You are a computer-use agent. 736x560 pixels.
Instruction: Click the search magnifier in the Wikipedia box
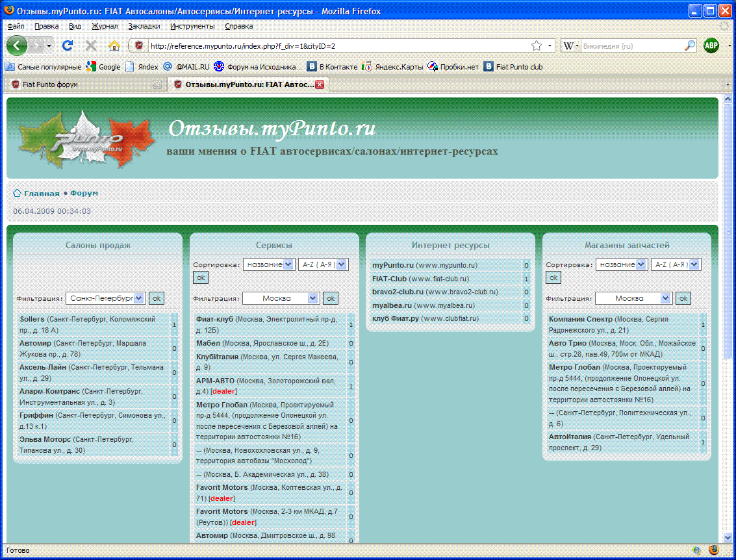click(690, 46)
